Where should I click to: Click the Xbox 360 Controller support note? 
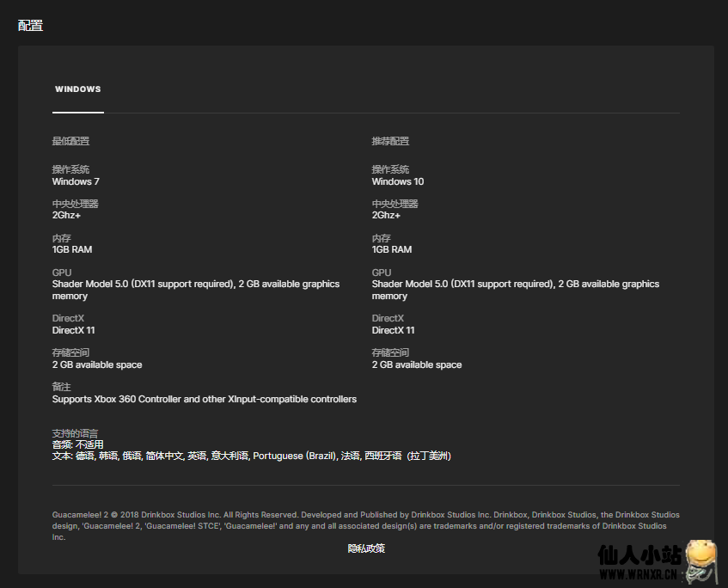point(204,399)
